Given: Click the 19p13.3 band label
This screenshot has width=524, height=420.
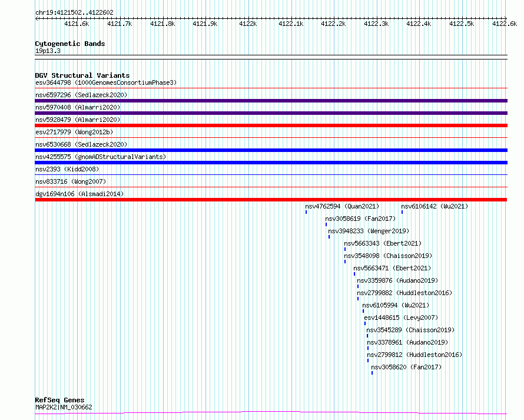Looking at the screenshot, I should pyautogui.click(x=48, y=51).
